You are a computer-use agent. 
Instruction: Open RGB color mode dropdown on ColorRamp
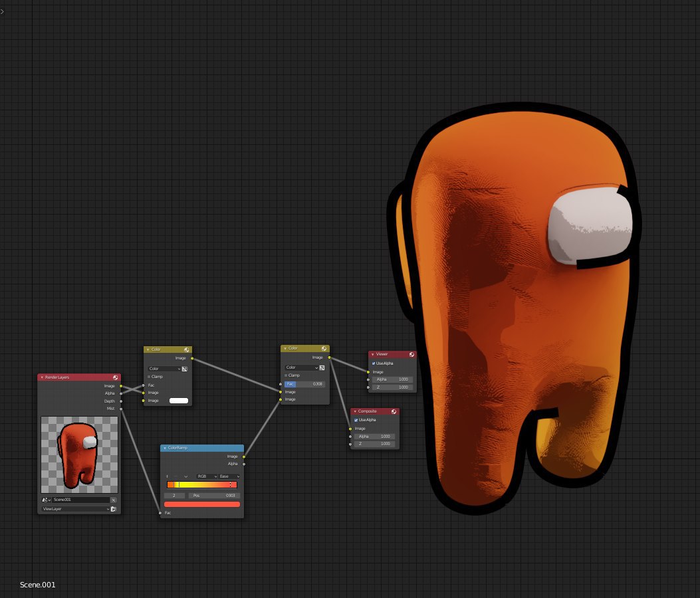pyautogui.click(x=207, y=476)
